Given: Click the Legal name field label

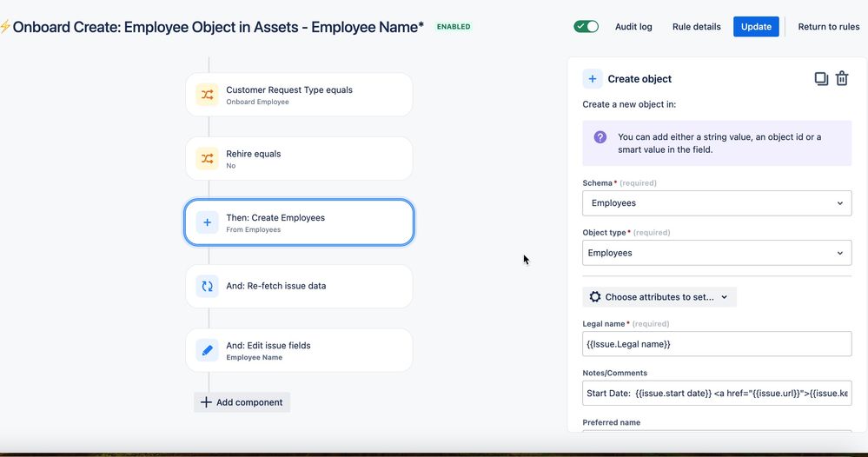Looking at the screenshot, I should click(603, 324).
